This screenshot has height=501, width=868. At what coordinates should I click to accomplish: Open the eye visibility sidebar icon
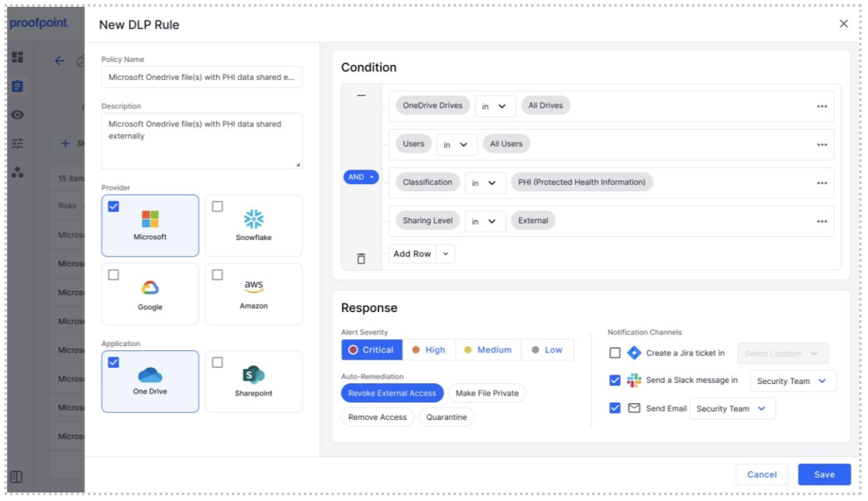pos(17,115)
